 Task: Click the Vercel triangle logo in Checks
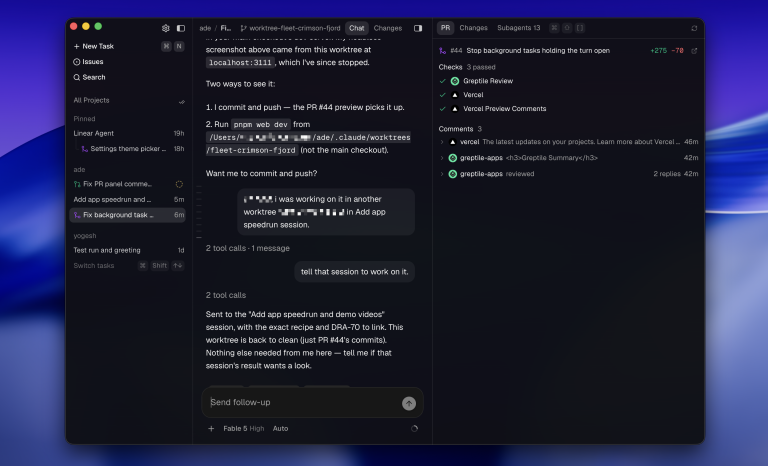click(455, 95)
